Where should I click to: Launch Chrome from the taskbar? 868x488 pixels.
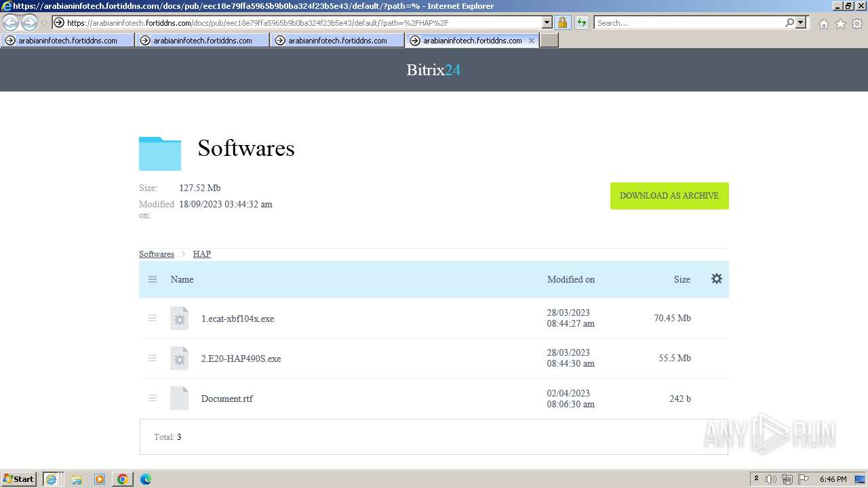(122, 479)
